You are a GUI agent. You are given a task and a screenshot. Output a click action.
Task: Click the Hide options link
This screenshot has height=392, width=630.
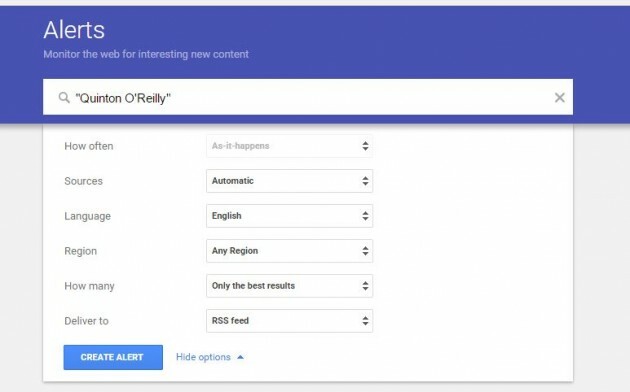coord(203,357)
